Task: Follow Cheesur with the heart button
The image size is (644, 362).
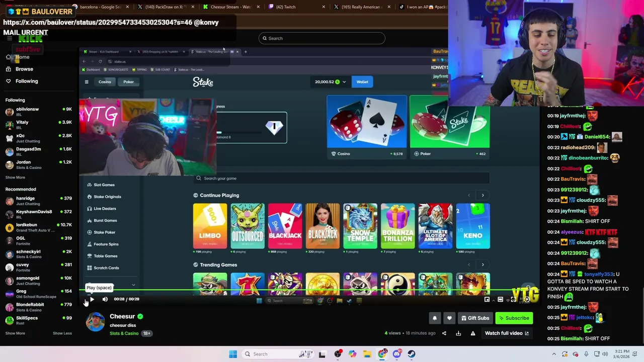Action: (449, 318)
